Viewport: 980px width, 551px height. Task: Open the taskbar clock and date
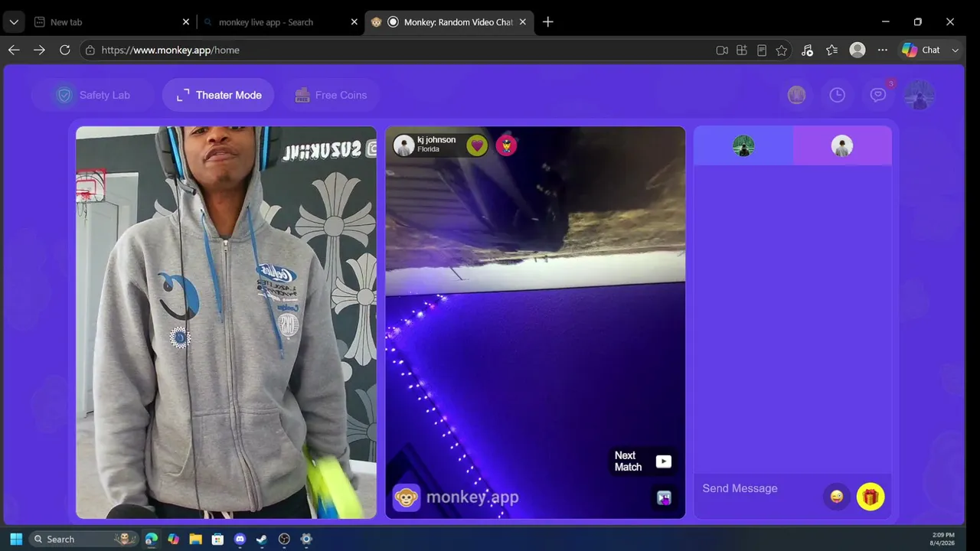(942, 539)
